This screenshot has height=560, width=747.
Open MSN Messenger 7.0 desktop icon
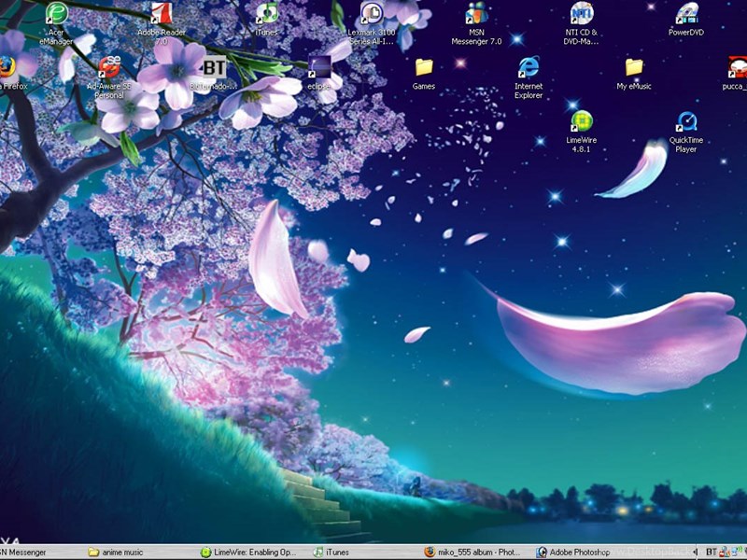click(x=476, y=15)
